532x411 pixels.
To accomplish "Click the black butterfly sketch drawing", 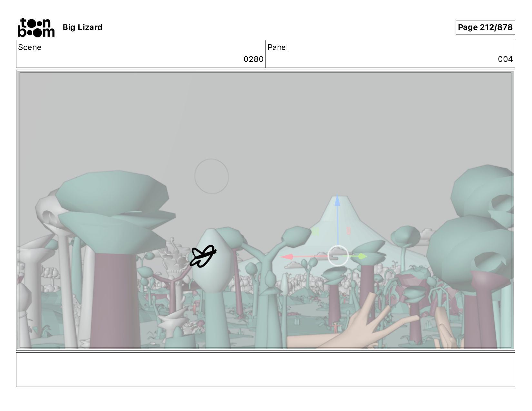I will click(x=203, y=256).
